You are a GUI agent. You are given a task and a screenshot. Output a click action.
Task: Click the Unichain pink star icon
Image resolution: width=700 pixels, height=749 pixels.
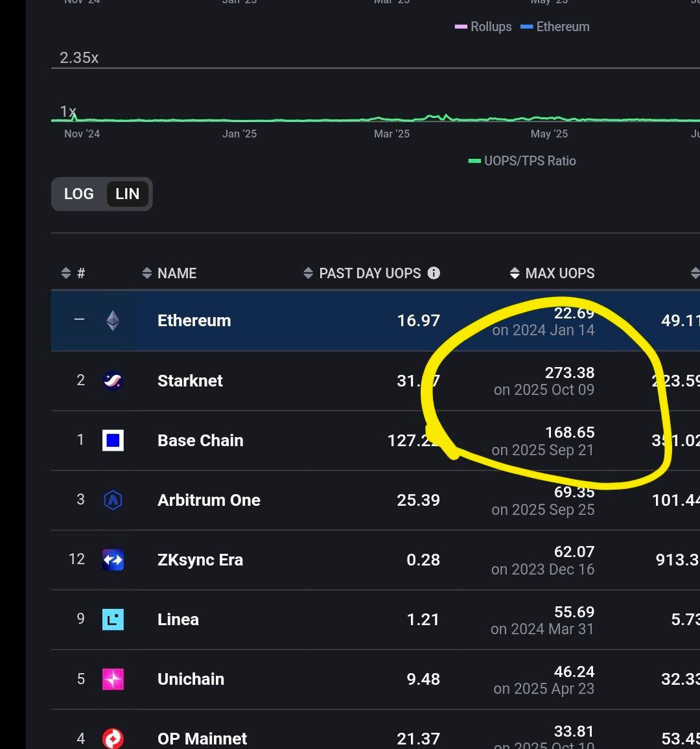pos(113,679)
